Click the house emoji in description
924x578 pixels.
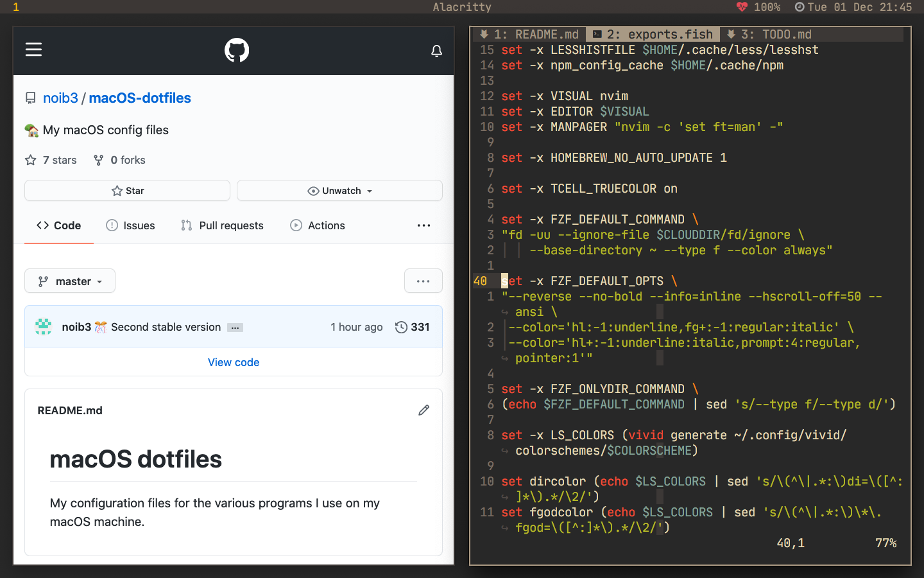pyautogui.click(x=31, y=130)
